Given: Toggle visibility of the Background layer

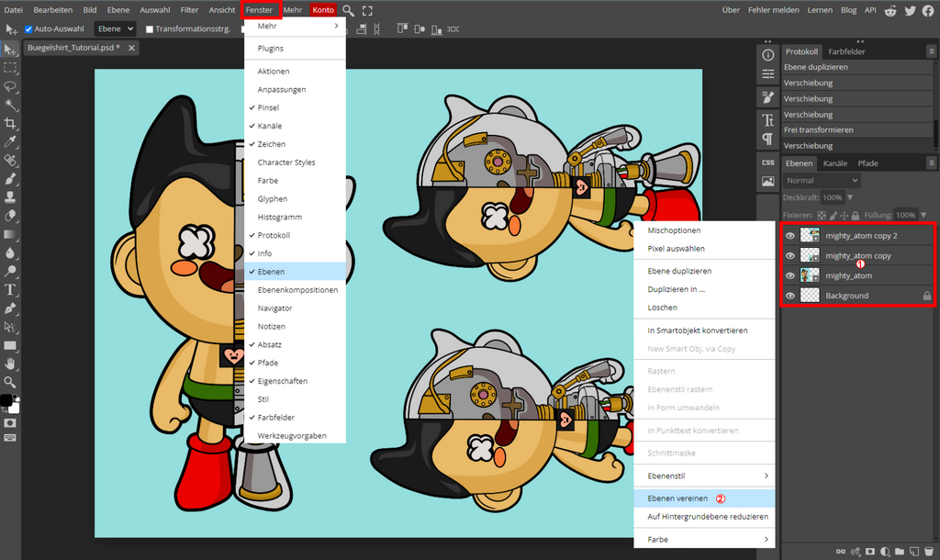Looking at the screenshot, I should (790, 296).
